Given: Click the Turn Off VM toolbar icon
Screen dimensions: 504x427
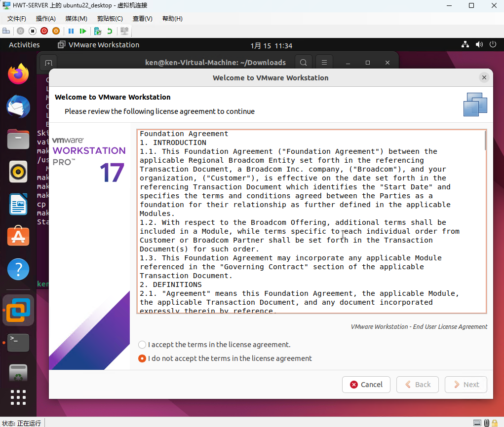Looking at the screenshot, I should tap(33, 31).
